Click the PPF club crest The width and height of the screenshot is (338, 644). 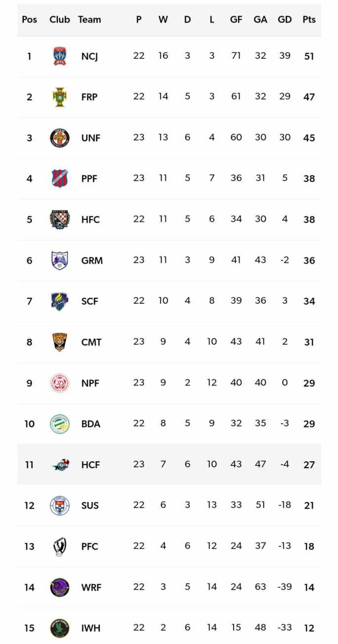coord(60,178)
